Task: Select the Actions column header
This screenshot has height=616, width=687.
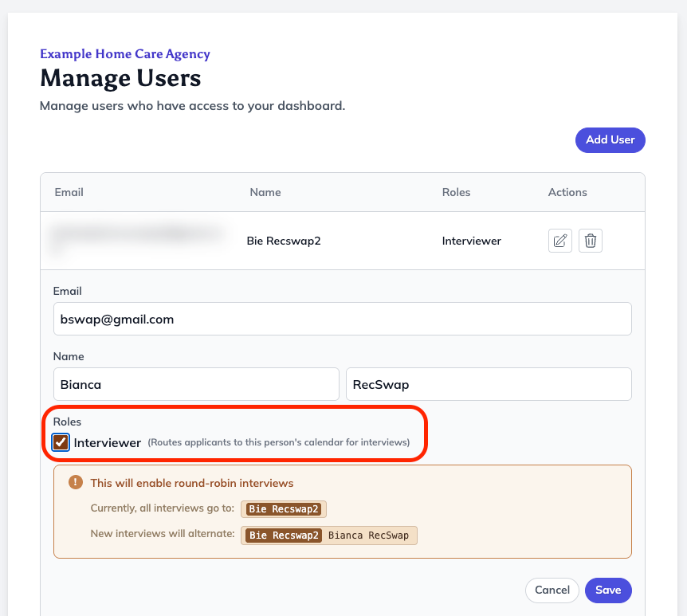Action: click(x=567, y=192)
